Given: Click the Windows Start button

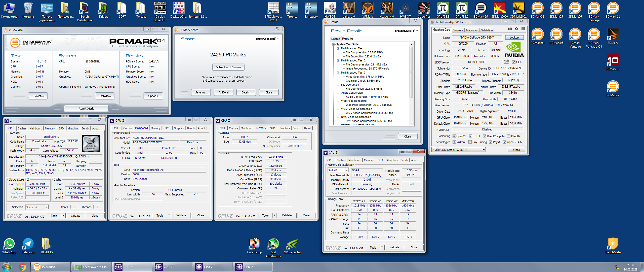Looking at the screenshot, I should [x=7, y=267].
